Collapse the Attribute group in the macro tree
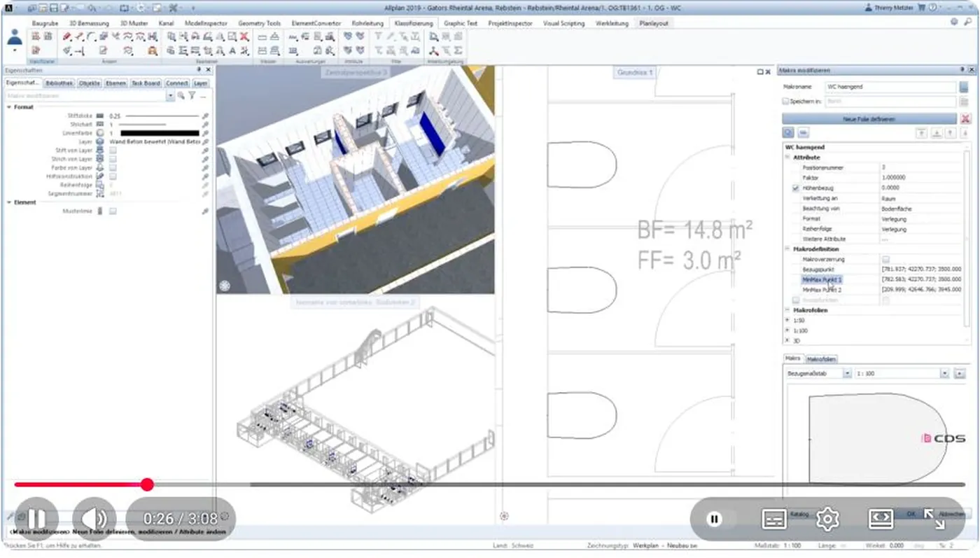Image resolution: width=980 pixels, height=558 pixels. pyautogui.click(x=787, y=158)
